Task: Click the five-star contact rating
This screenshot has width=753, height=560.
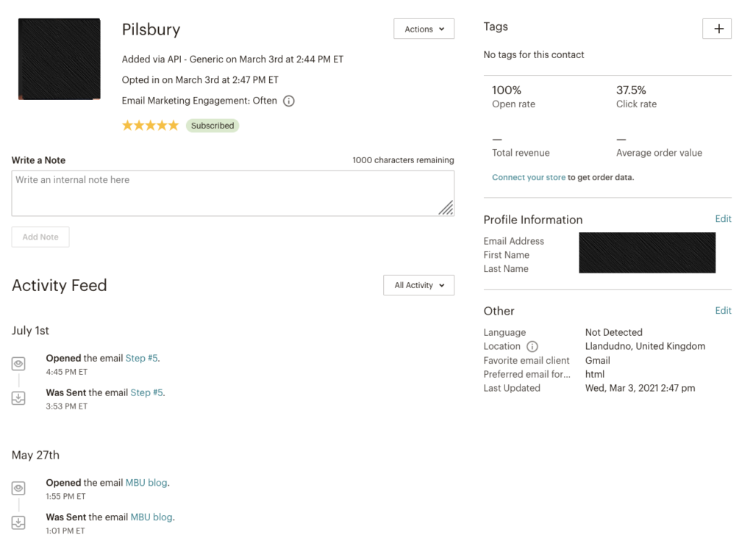Action: coord(150,126)
